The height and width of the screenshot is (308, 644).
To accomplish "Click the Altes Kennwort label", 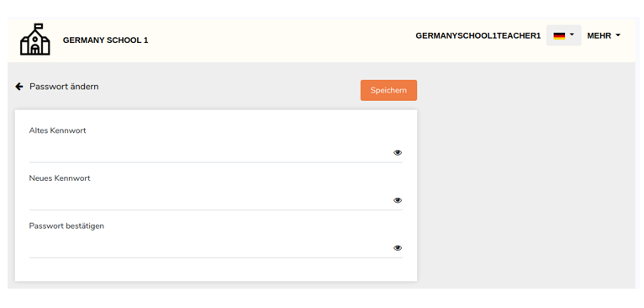I will coord(57,130).
